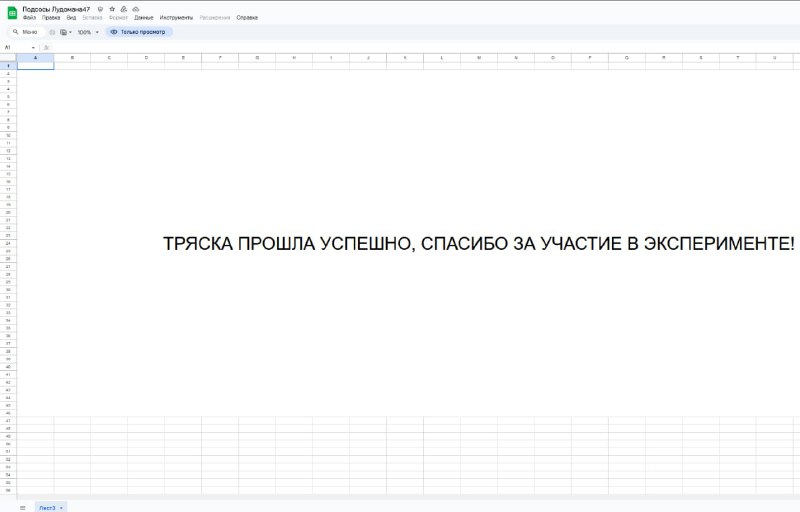Click the document title Подсосы Лудомана47

[x=56, y=9]
